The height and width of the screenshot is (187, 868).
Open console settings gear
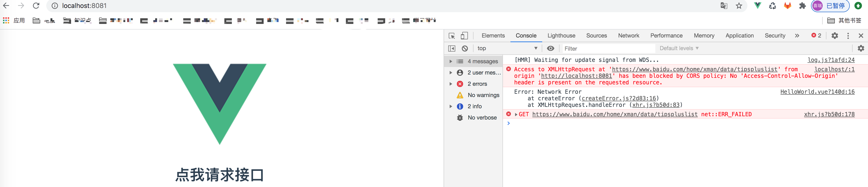coord(861,48)
